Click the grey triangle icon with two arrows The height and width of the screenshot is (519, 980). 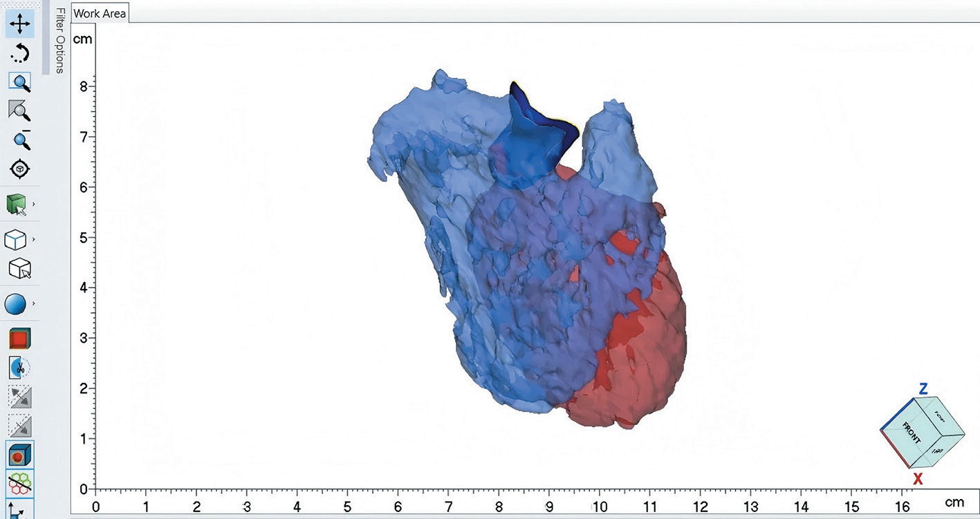20,397
